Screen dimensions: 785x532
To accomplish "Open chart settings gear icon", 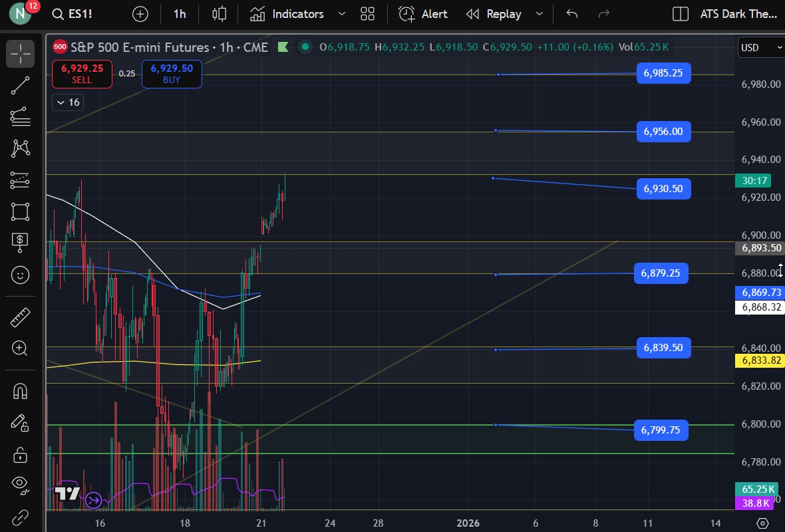I will (x=762, y=523).
